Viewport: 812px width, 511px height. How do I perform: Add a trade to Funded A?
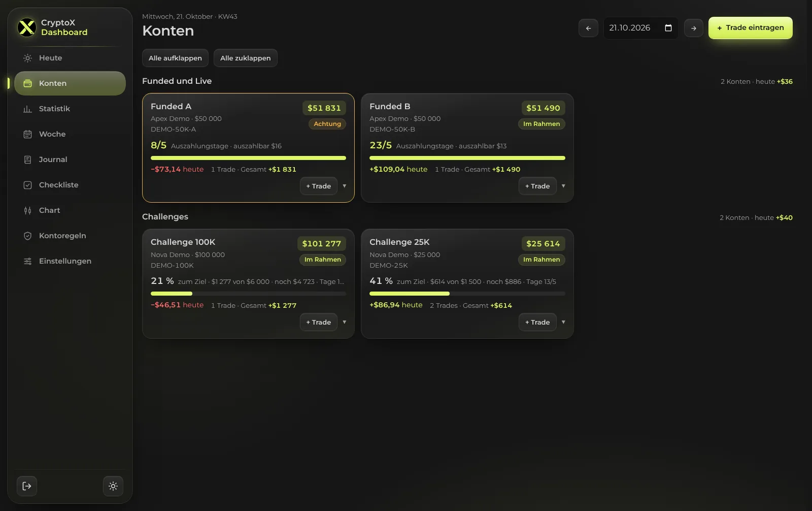tap(319, 186)
